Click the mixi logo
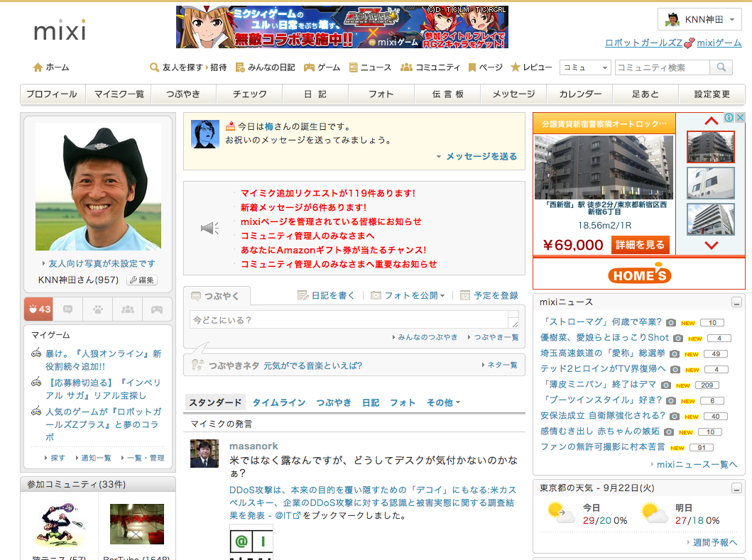This screenshot has width=752, height=560. pos(60,31)
